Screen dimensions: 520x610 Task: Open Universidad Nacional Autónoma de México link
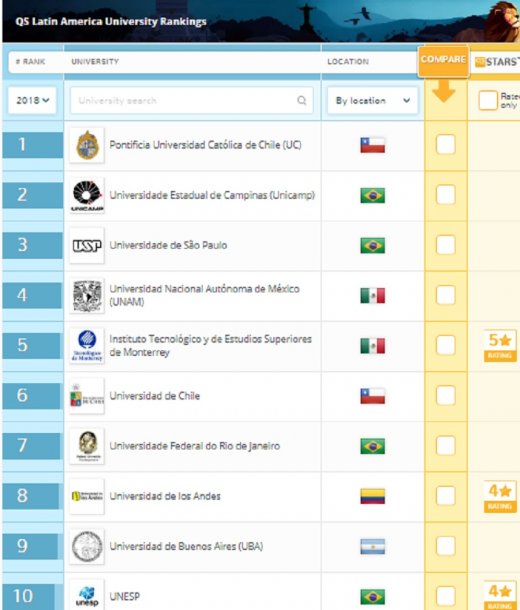tap(205, 295)
